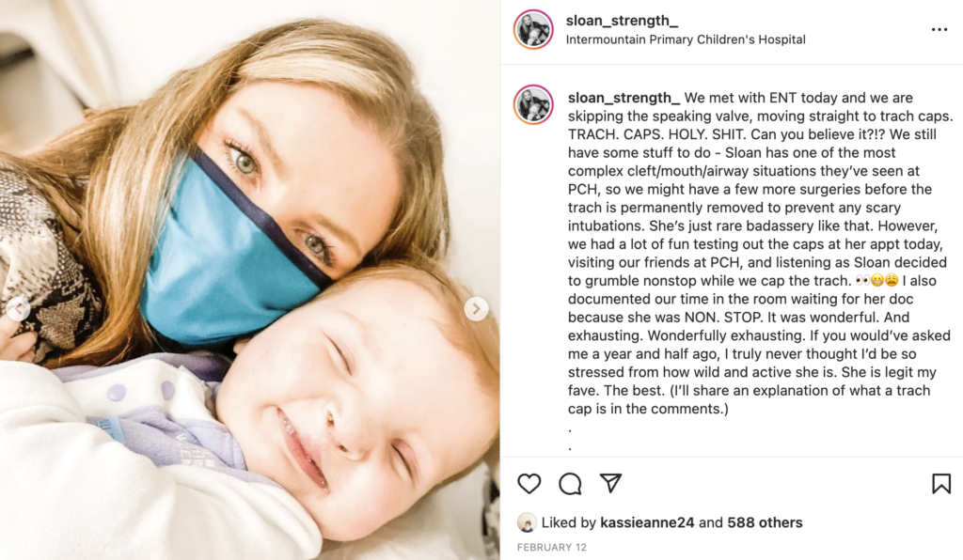Click the 'Liked by' text label
The width and height of the screenshot is (963, 560).
pyautogui.click(x=569, y=522)
